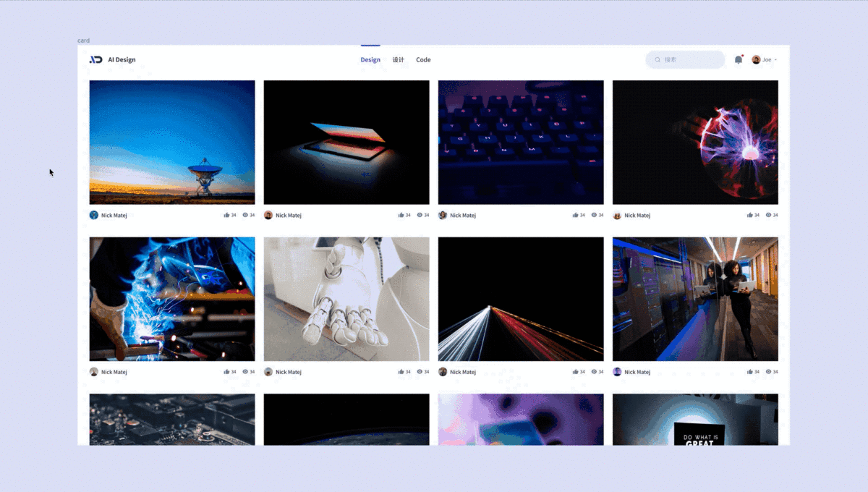Image resolution: width=868 pixels, height=492 pixels.
Task: Like the robot hand card
Action: click(401, 372)
